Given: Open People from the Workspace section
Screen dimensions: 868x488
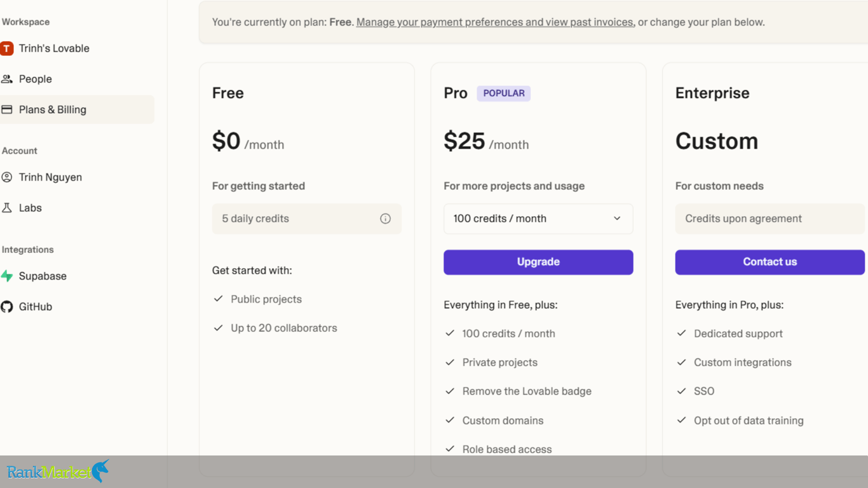Looking at the screenshot, I should coord(35,79).
